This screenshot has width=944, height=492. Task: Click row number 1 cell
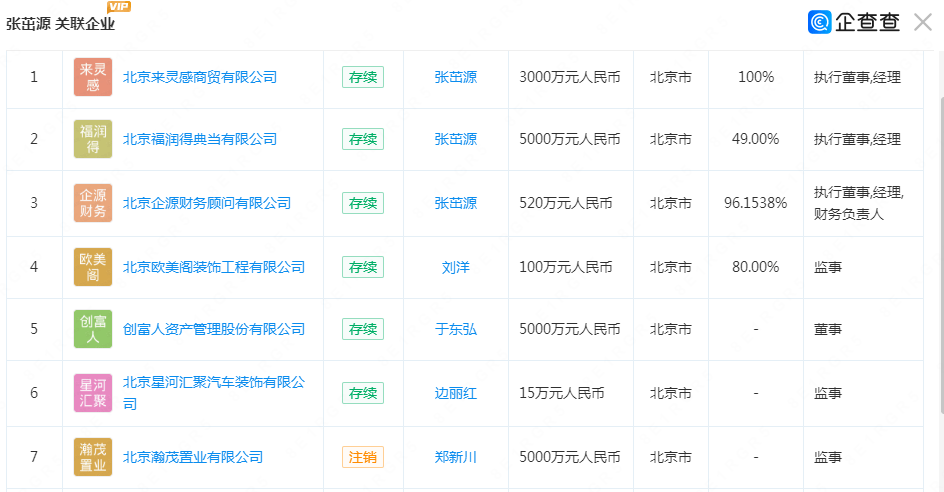[x=34, y=77]
